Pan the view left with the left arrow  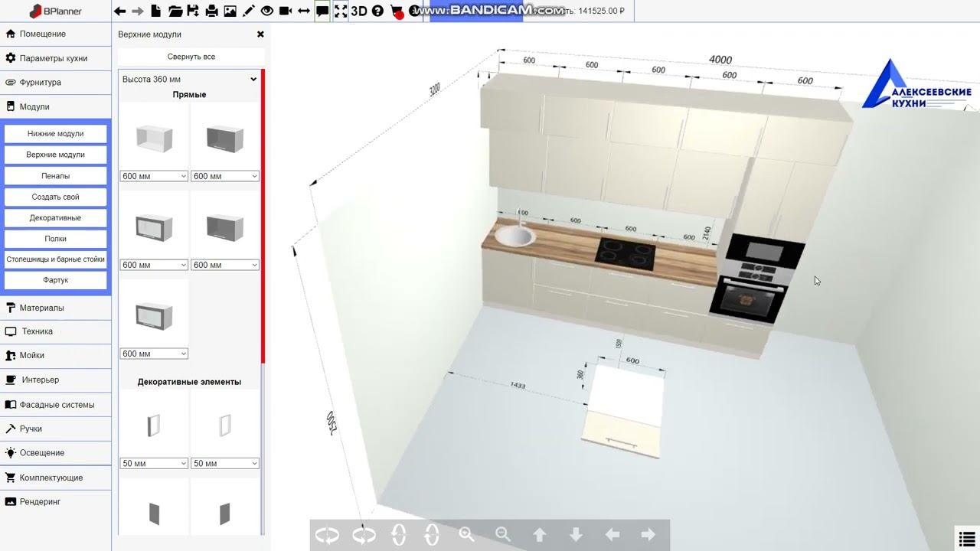612,535
